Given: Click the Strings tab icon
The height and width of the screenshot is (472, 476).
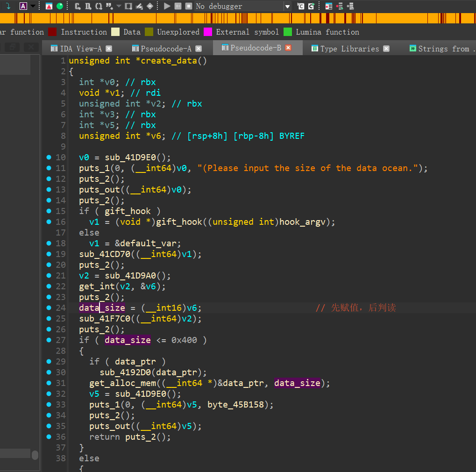Looking at the screenshot, I should 413,48.
